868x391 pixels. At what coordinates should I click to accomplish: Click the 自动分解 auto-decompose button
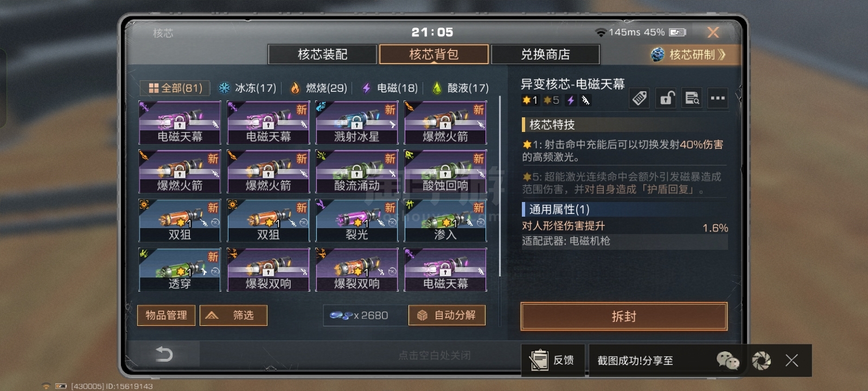tap(447, 315)
